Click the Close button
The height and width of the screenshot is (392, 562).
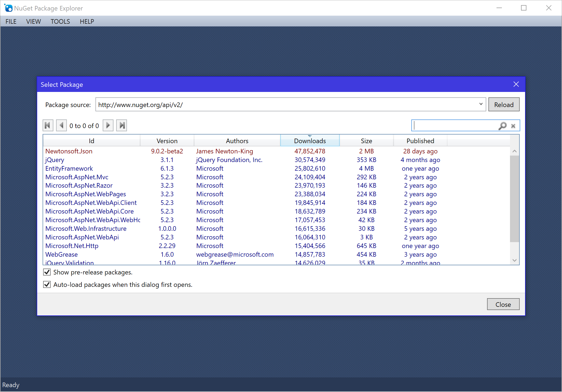[x=503, y=304]
